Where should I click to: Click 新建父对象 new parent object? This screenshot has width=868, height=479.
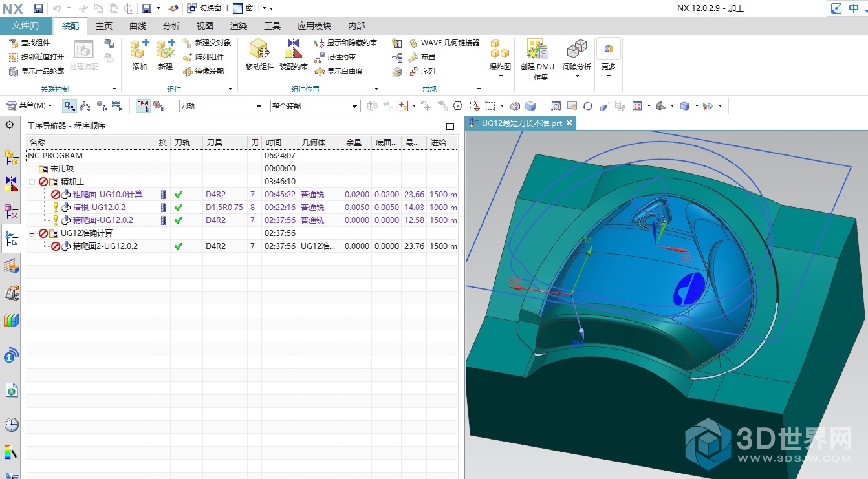pos(206,43)
